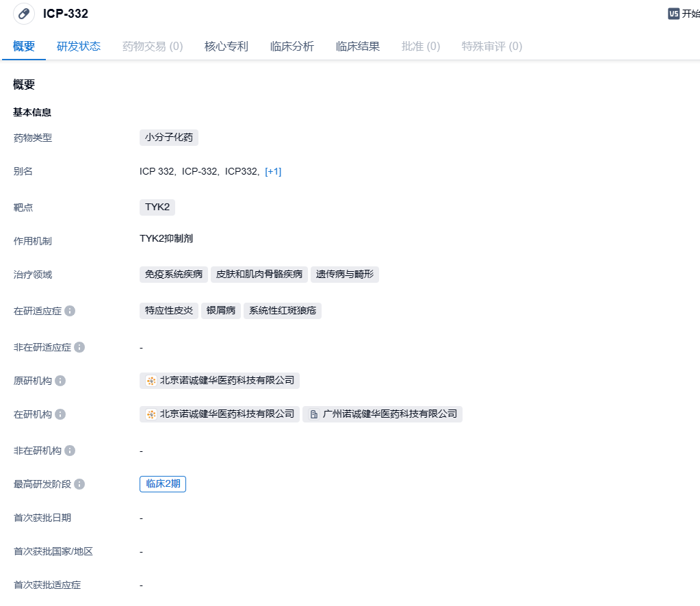Click the VS compare icon at top right

(x=673, y=14)
